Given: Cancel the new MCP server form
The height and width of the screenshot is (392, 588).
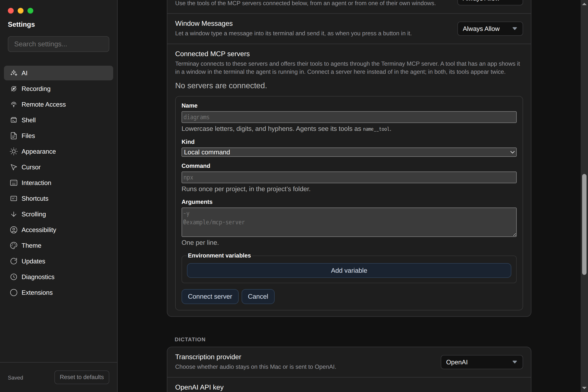Looking at the screenshot, I should point(258,296).
